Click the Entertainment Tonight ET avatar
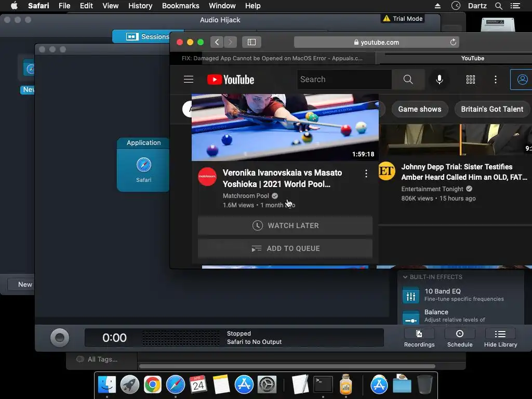Image resolution: width=532 pixels, height=399 pixels. (387, 171)
